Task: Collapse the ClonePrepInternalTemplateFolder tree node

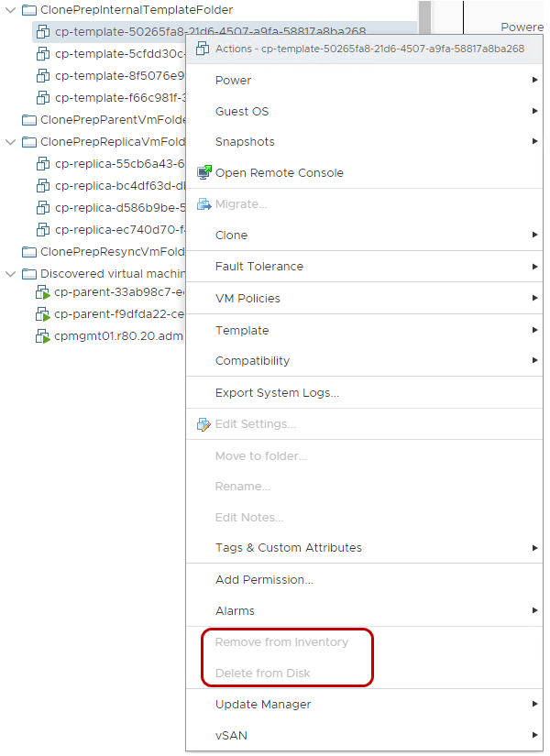Action: (x=10, y=10)
